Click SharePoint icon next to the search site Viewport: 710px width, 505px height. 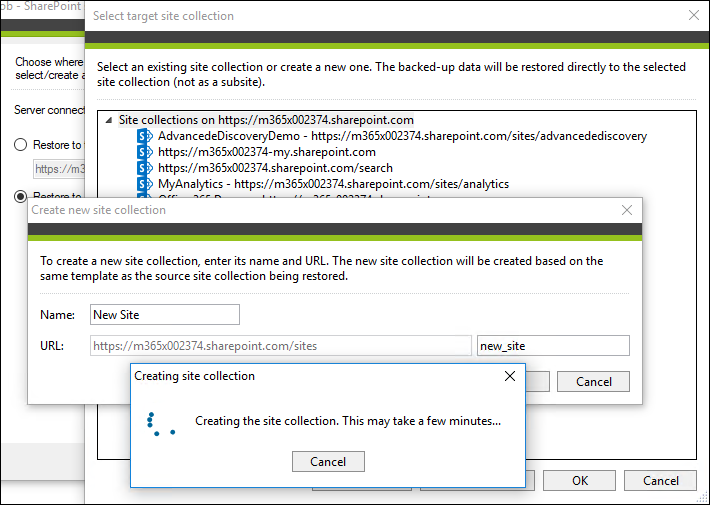coord(143,168)
